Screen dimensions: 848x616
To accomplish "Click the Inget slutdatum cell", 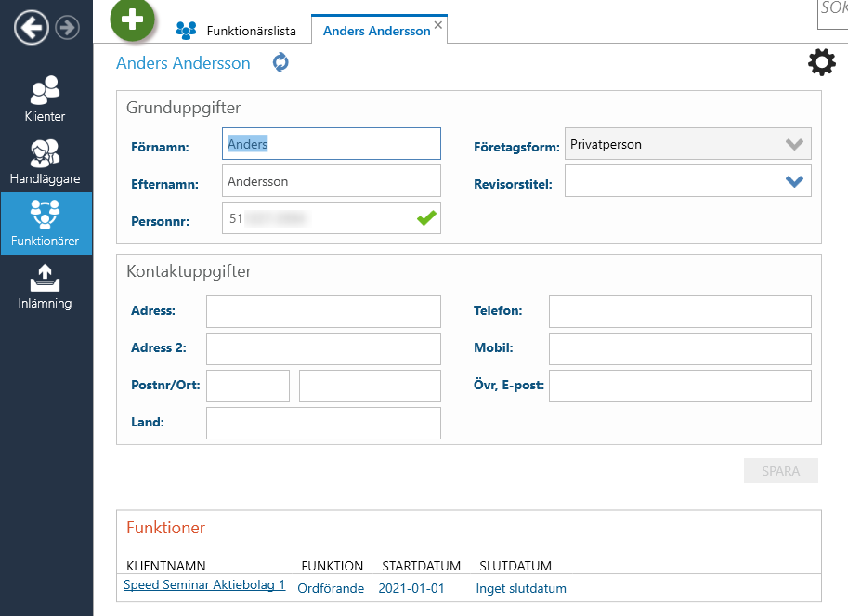I will pos(521,588).
